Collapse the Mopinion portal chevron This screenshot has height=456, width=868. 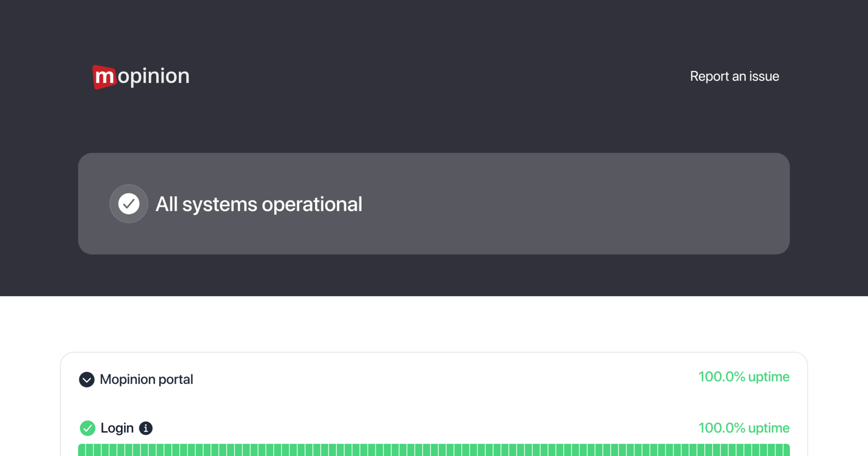(x=87, y=380)
